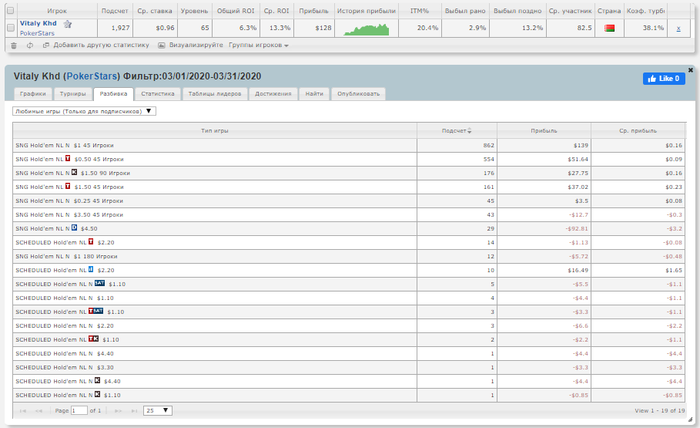Click the Визуализируйте button
Image resolution: width=700 pixels, height=428 pixels.
[x=196, y=45]
